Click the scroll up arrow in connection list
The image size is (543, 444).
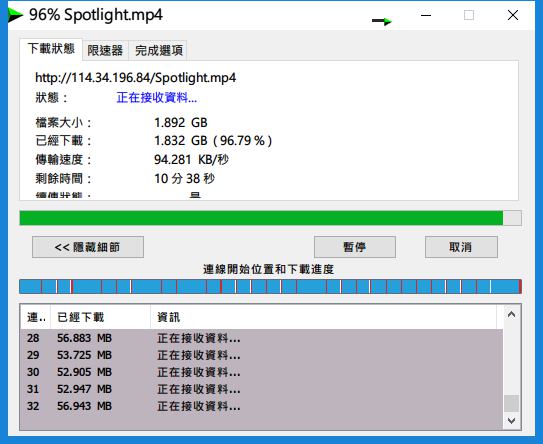click(x=511, y=315)
